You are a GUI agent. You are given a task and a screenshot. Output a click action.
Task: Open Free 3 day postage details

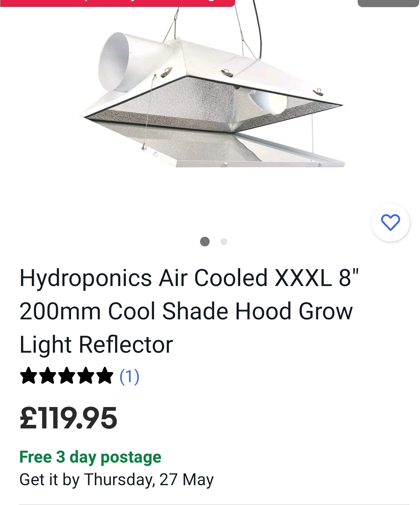click(x=91, y=457)
